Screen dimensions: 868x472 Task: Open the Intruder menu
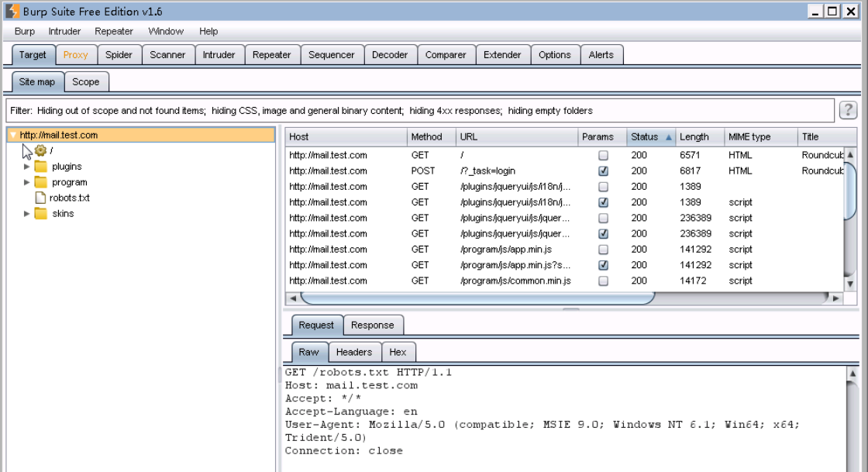pyautogui.click(x=64, y=32)
